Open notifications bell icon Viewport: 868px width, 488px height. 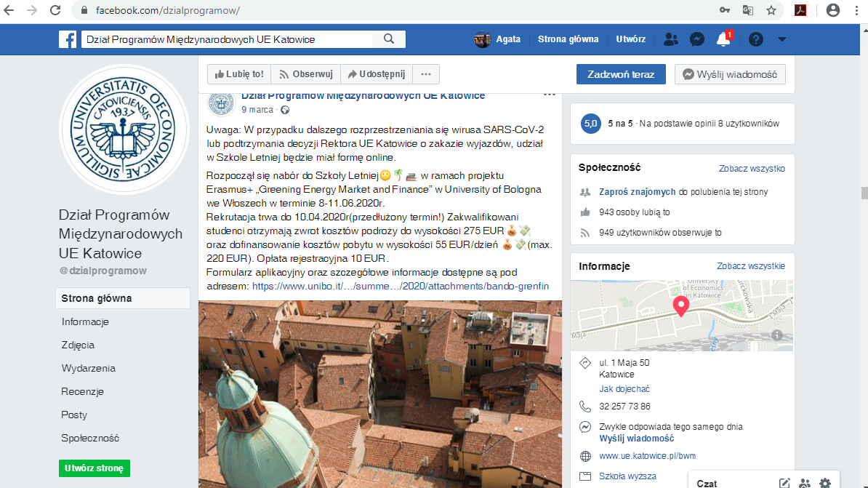pyautogui.click(x=723, y=39)
